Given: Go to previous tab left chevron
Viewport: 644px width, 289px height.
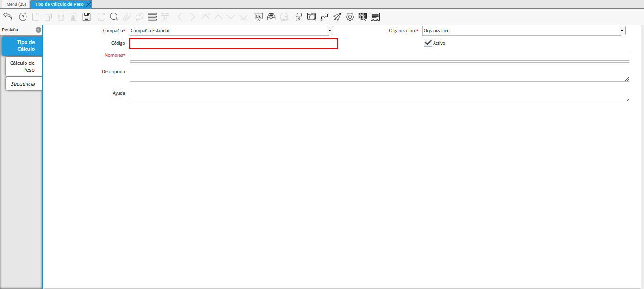Looking at the screenshot, I should [180, 17].
